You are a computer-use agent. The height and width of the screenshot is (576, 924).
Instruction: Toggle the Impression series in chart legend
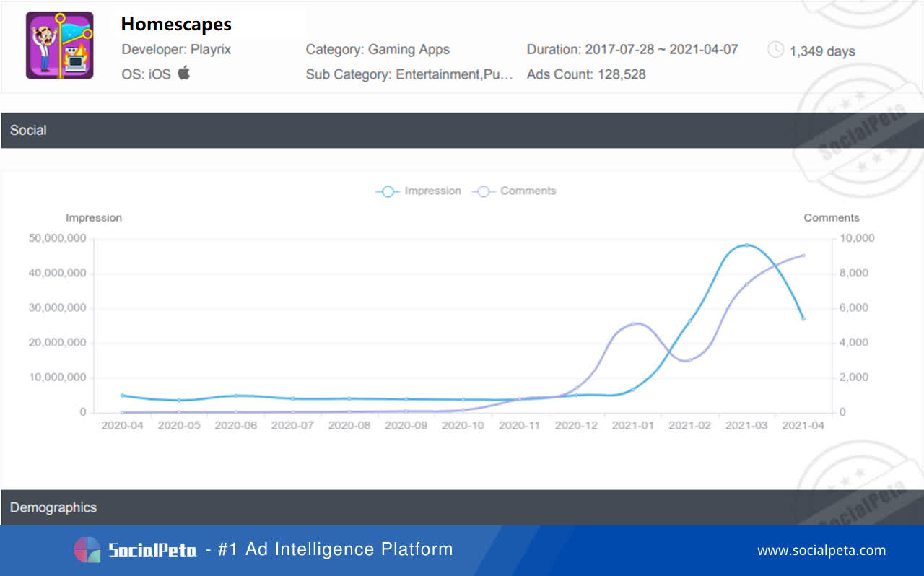coord(419,191)
